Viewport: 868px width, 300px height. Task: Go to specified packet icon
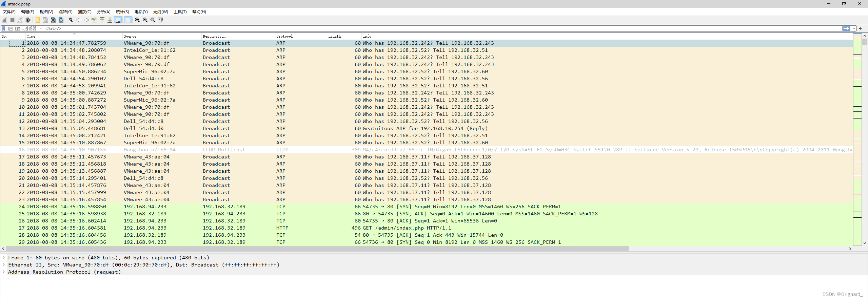point(94,20)
